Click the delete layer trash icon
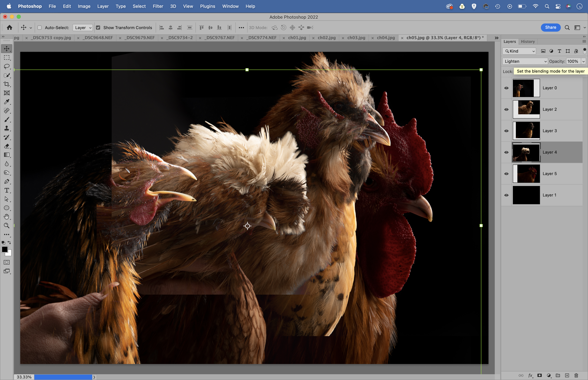Screen dimensions: 588x380 pos(576,375)
